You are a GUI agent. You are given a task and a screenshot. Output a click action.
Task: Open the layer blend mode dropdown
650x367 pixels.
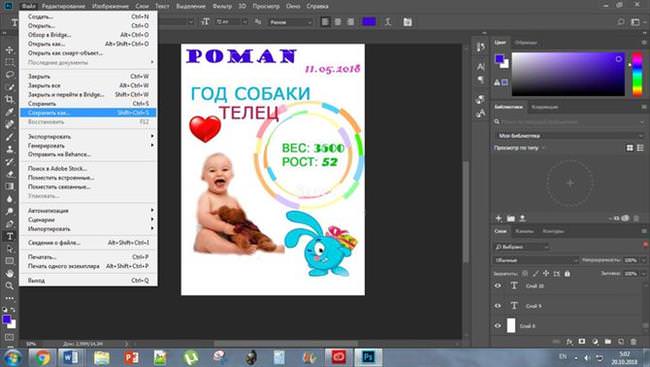click(x=536, y=260)
